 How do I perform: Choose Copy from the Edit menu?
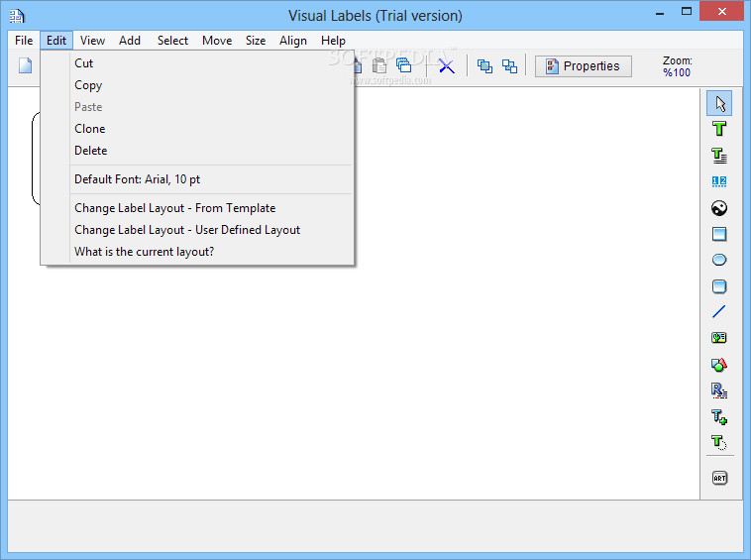pos(197,85)
